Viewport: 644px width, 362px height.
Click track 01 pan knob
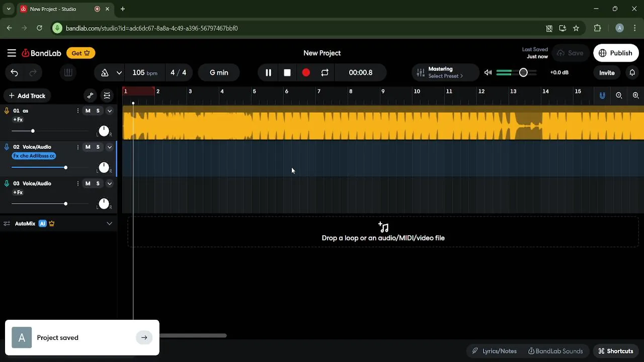pyautogui.click(x=104, y=131)
